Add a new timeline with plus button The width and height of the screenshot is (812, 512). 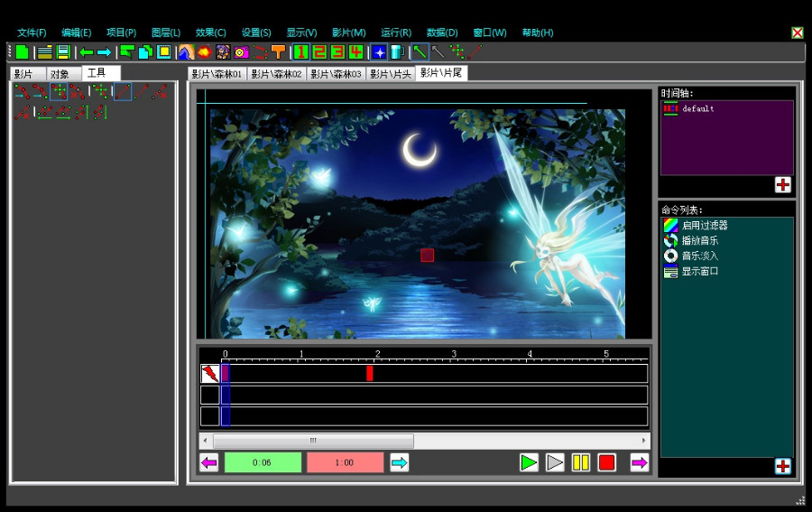(x=782, y=184)
